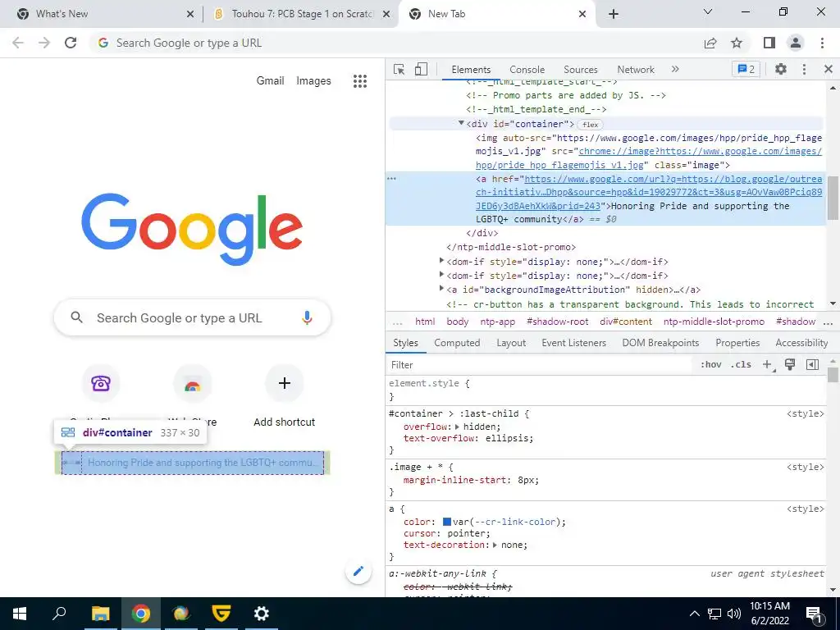Toggle the Chrome side panel icon

click(x=769, y=43)
